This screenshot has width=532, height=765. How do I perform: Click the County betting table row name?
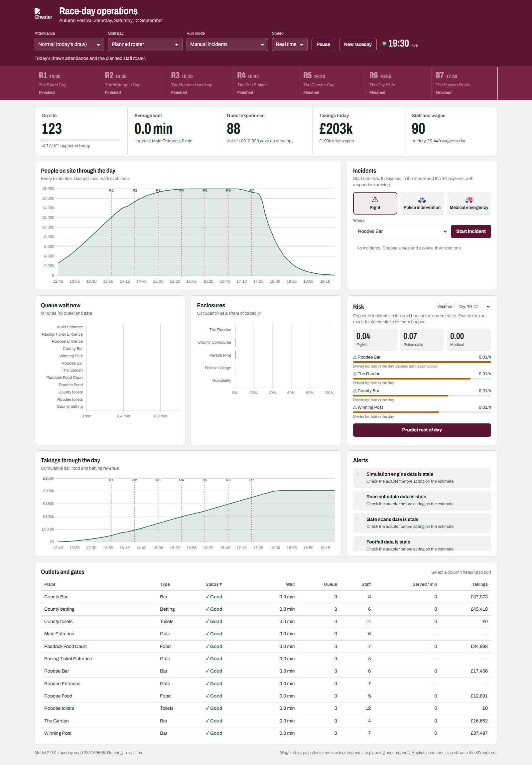tap(59, 609)
